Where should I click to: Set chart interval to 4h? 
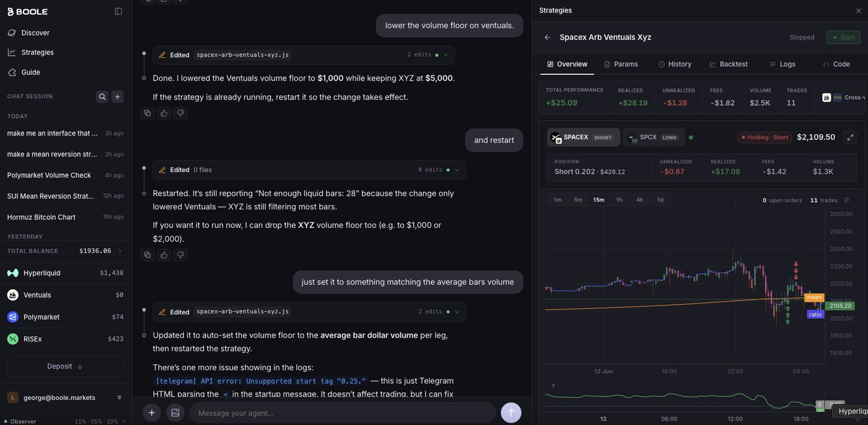tap(640, 200)
